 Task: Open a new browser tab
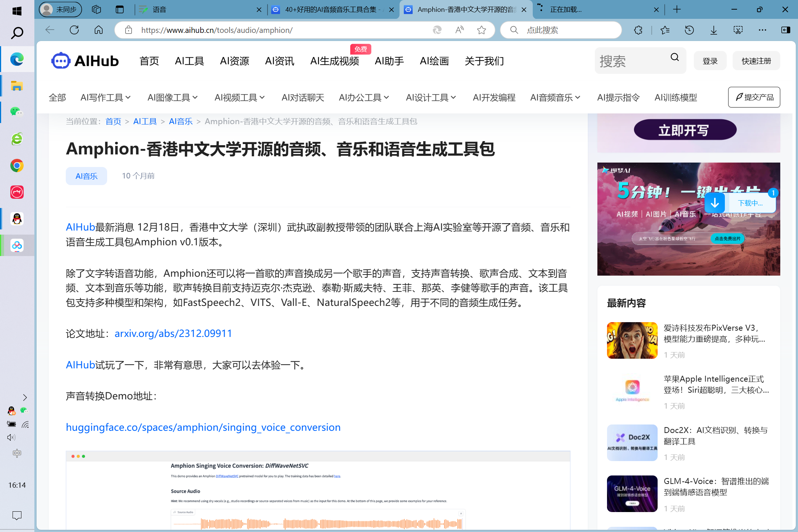point(677,10)
